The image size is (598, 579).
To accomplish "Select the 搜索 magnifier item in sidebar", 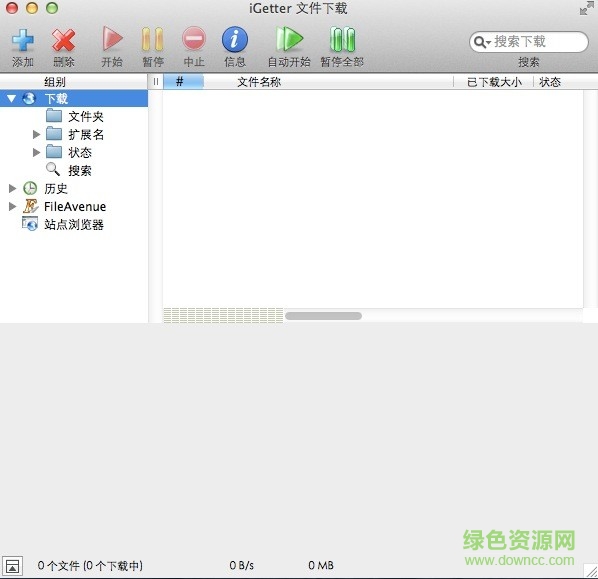I will pyautogui.click(x=69, y=170).
